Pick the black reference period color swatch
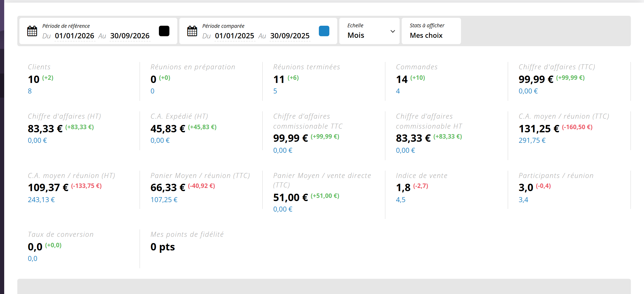Viewport: 644px width, 294px height. pyautogui.click(x=164, y=31)
